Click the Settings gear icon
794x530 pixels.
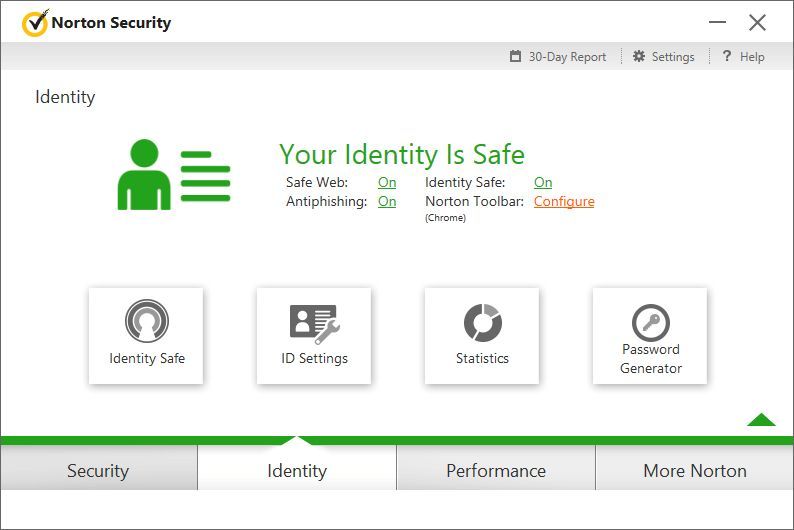coord(639,57)
